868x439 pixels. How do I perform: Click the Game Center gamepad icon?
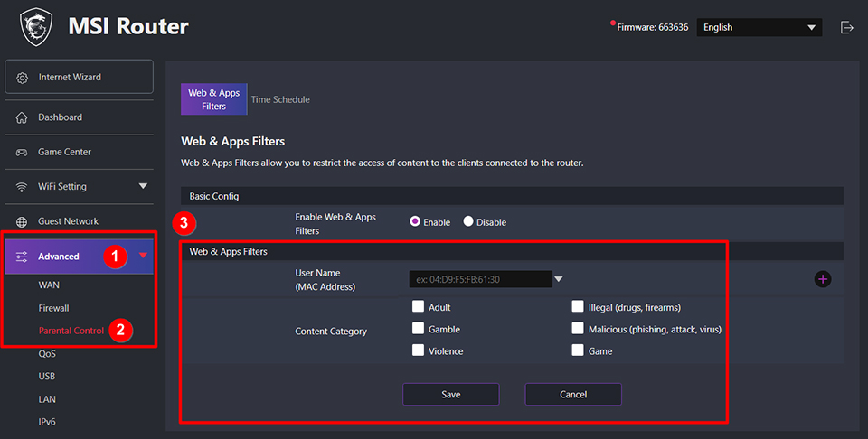coord(22,152)
